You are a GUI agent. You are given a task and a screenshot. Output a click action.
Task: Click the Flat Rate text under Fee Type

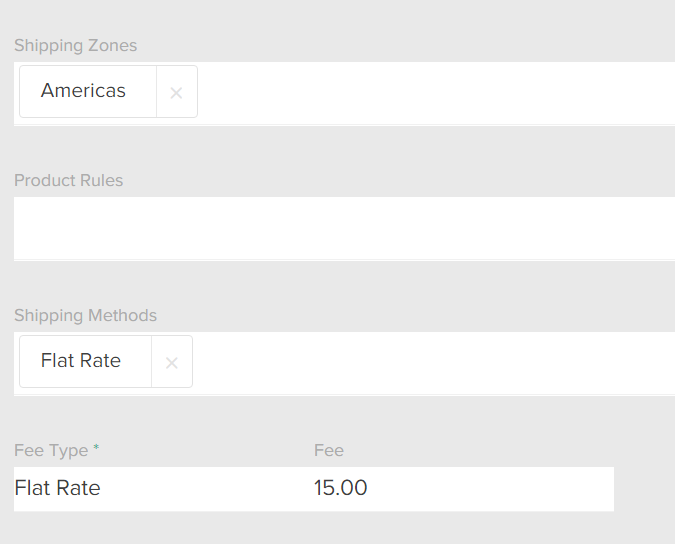[58, 489]
